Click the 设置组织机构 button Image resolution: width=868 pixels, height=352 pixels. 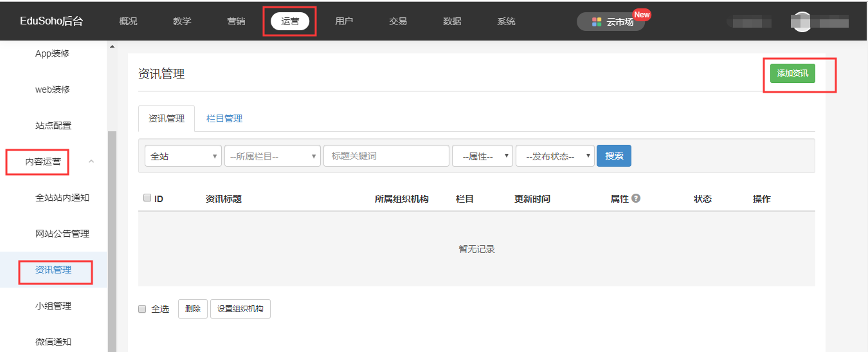(x=240, y=309)
